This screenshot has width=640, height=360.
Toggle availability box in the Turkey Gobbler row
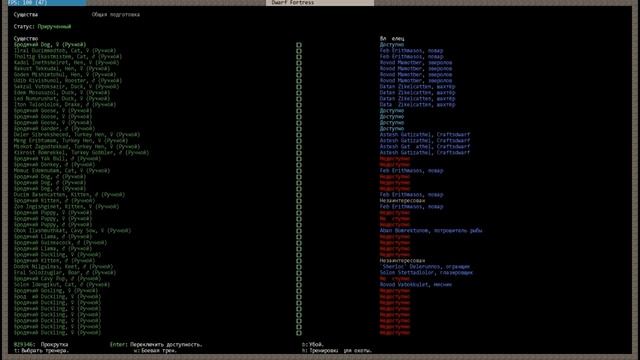pyautogui.click(x=299, y=153)
